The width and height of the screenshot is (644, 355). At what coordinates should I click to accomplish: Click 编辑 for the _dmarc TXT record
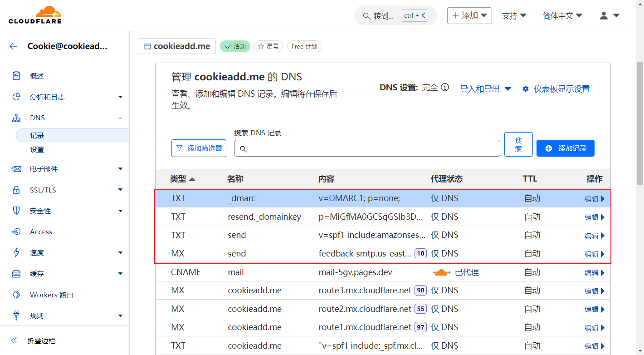tap(594, 199)
